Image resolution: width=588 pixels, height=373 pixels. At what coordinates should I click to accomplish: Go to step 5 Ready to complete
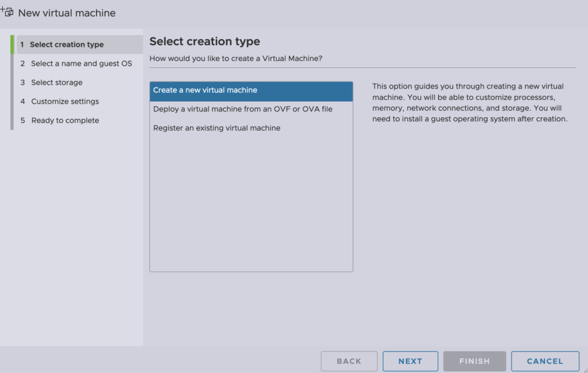65,121
